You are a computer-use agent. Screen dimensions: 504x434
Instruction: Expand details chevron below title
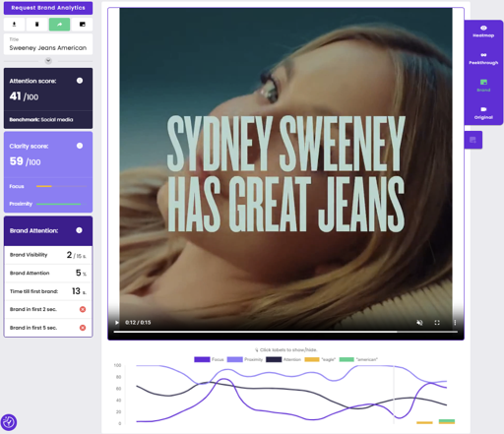(x=48, y=61)
